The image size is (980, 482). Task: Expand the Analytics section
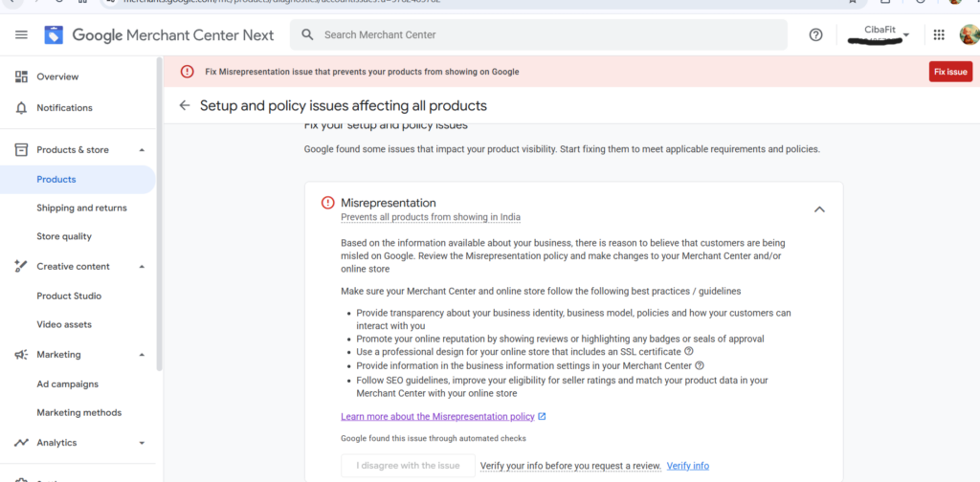(142, 443)
